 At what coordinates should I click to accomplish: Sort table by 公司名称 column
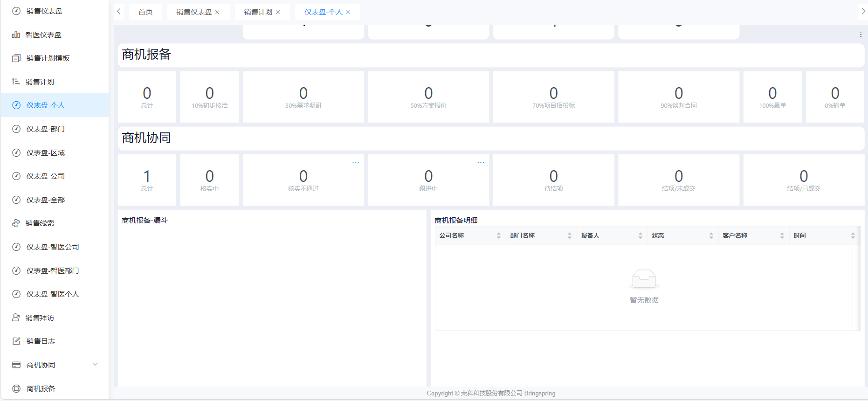(x=498, y=236)
